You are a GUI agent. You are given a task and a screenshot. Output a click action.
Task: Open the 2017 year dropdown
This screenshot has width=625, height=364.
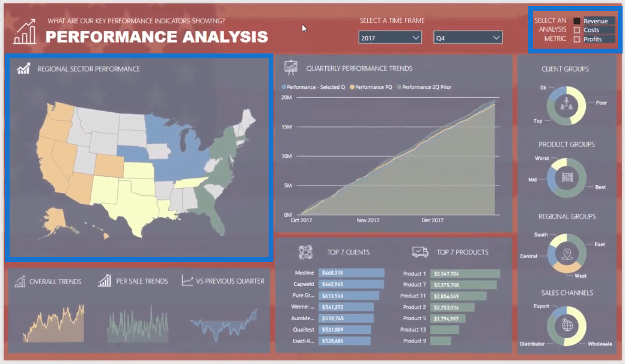(x=390, y=37)
